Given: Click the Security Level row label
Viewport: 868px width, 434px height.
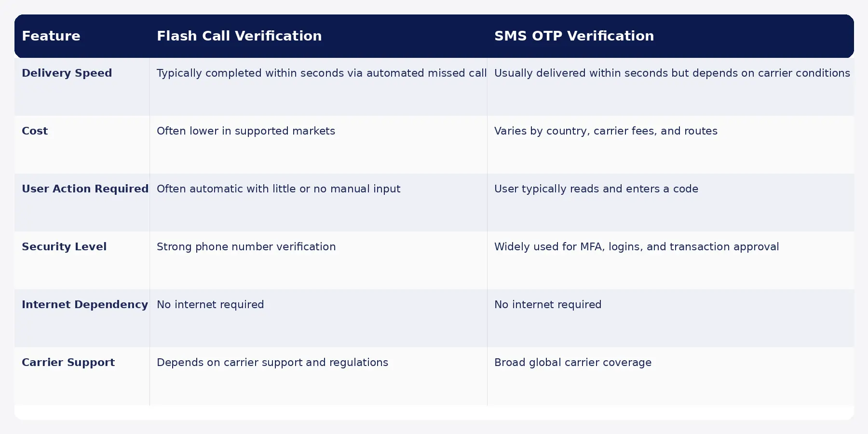Looking at the screenshot, I should [x=64, y=247].
